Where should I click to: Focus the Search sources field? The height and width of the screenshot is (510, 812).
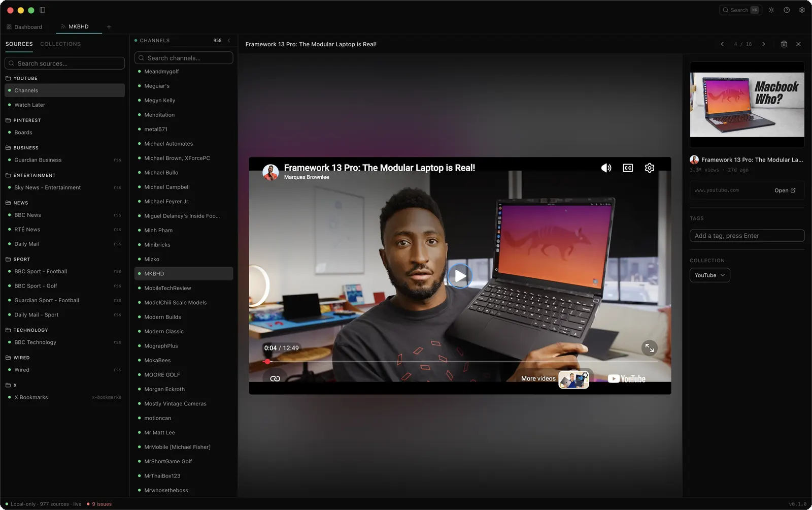pos(64,63)
